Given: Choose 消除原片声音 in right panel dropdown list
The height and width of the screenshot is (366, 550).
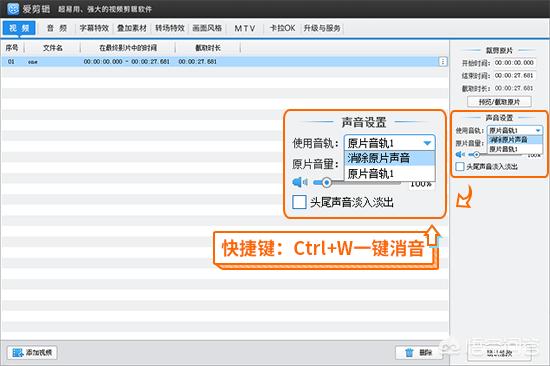Looking at the screenshot, I should (x=515, y=140).
